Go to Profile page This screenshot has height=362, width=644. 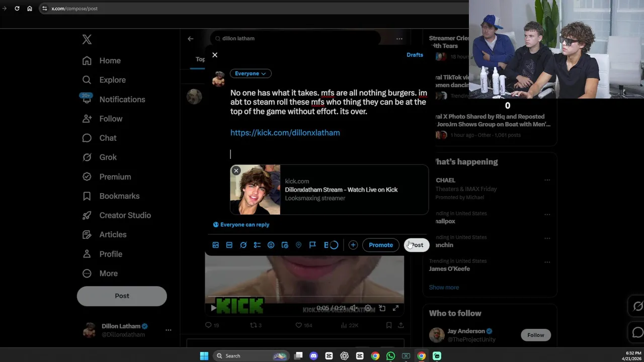pos(103,254)
